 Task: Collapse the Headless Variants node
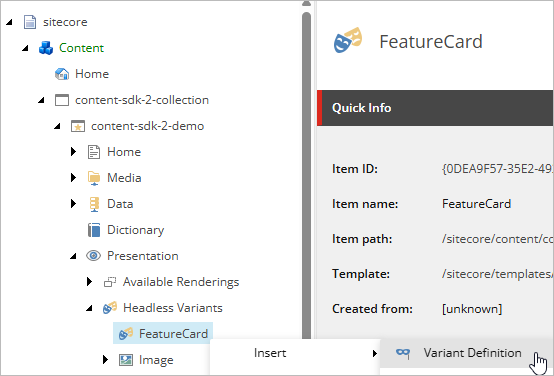pyautogui.click(x=89, y=308)
